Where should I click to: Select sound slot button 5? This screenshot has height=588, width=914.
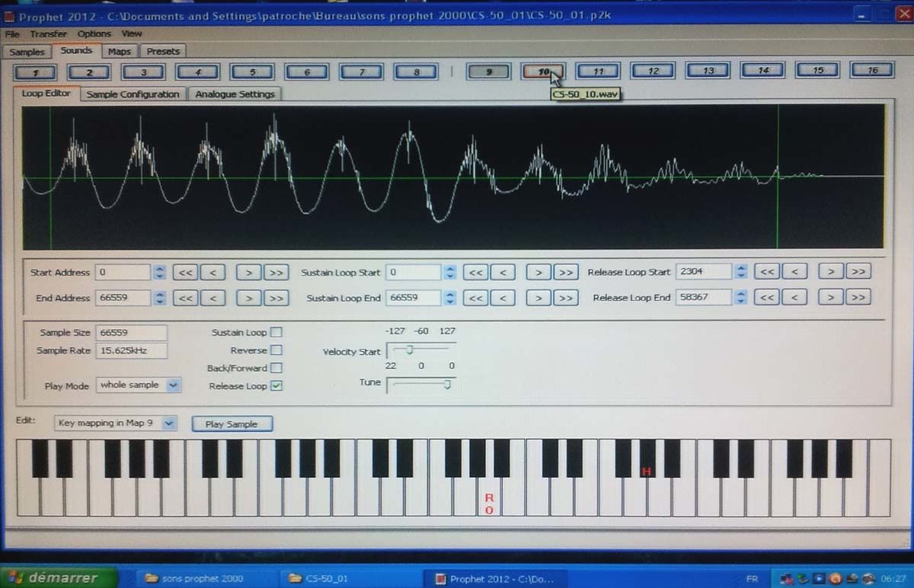coord(252,72)
